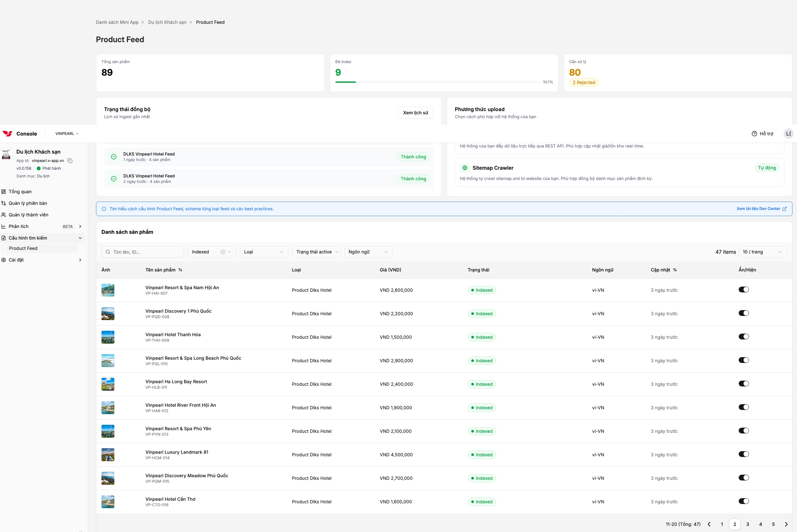This screenshot has width=797, height=532.
Task: Open Vinpearl Luxury Landmark 81 thumbnail
Action: pyautogui.click(x=108, y=455)
